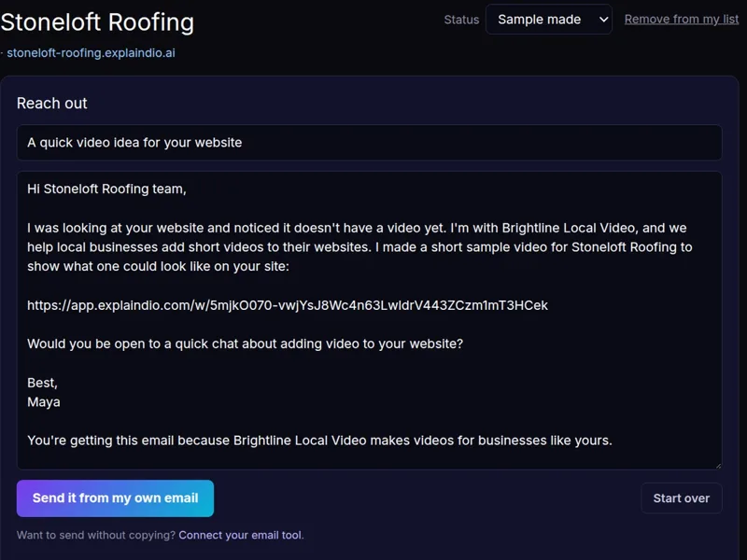Click Send it from my own email
This screenshot has width=747, height=560.
click(115, 498)
